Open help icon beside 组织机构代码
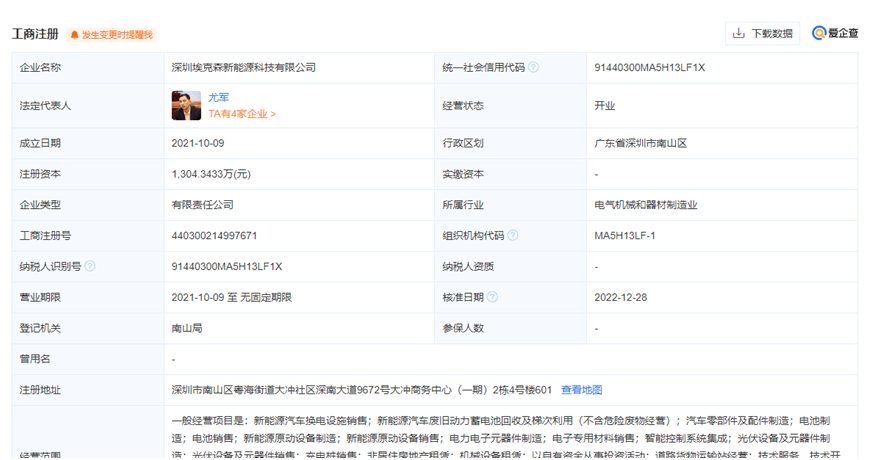This screenshot has height=460, width=869. click(x=513, y=236)
